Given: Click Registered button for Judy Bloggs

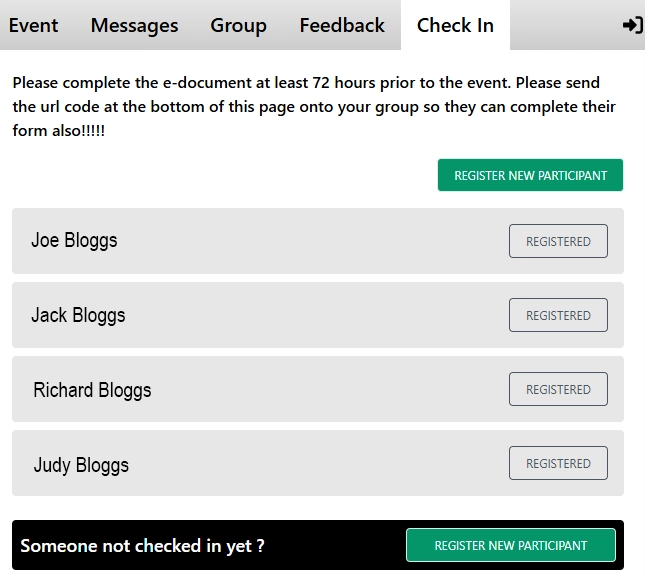Looking at the screenshot, I should (x=558, y=463).
